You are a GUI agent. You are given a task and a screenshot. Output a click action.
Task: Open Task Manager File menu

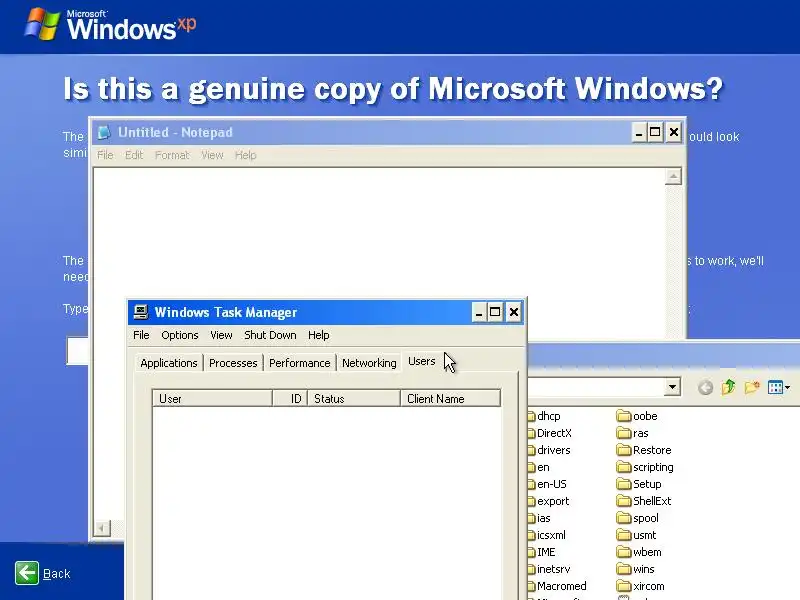coord(141,335)
